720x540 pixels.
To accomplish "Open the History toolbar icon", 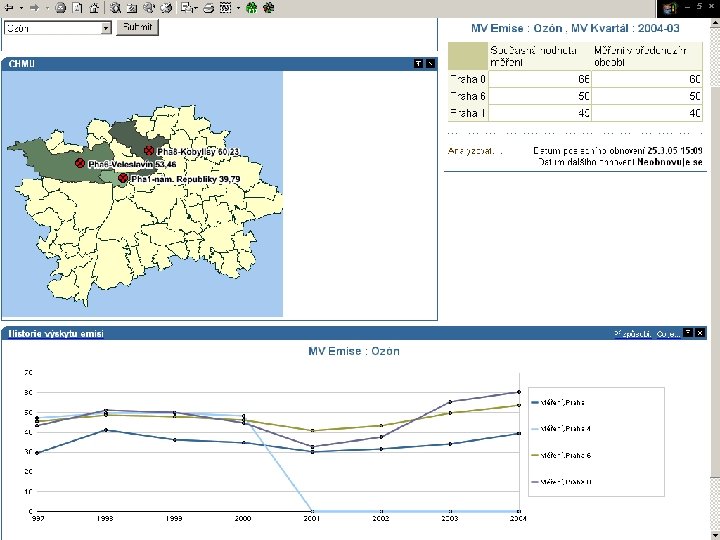I will pyautogui.click(x=166, y=8).
